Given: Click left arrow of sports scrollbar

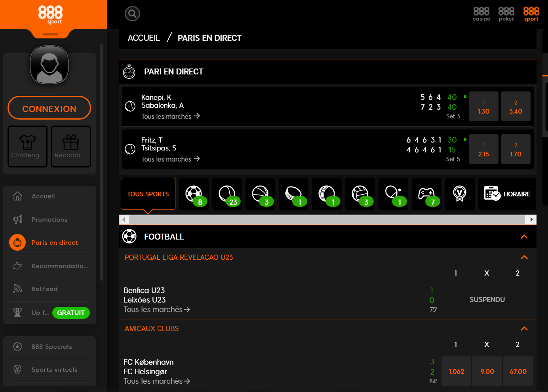Looking at the screenshot, I should [124, 220].
